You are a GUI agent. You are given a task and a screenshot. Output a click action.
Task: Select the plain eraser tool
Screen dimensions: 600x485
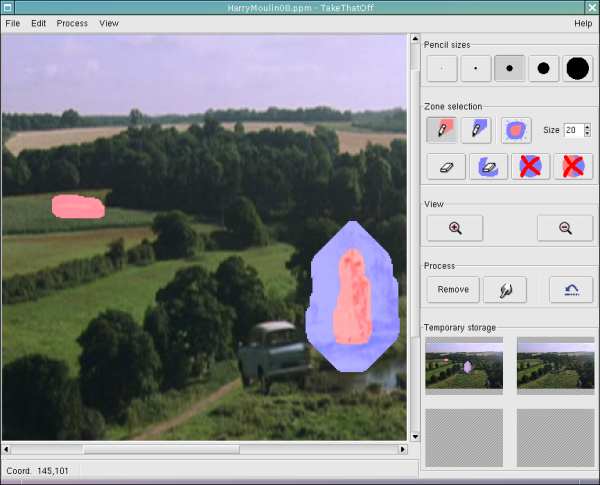coord(446,167)
